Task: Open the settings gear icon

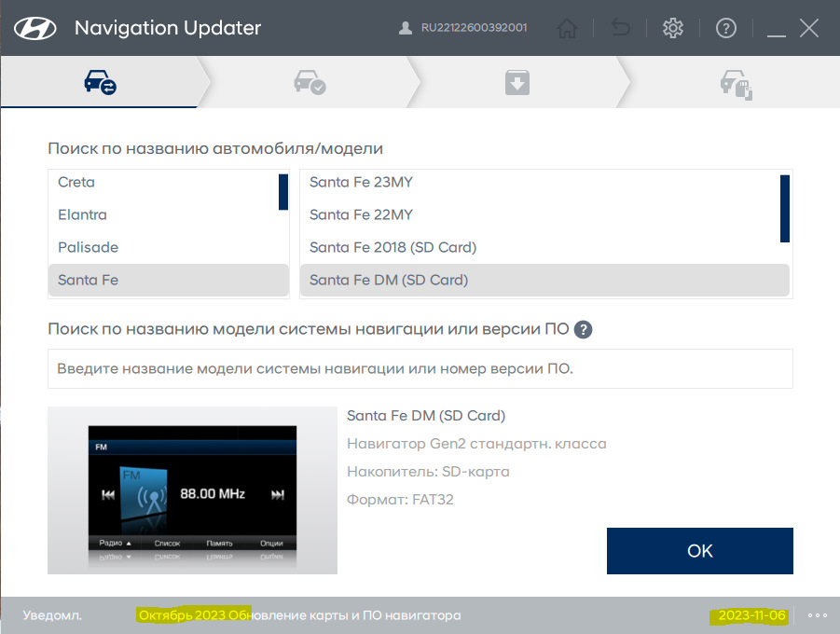Action: point(673,28)
